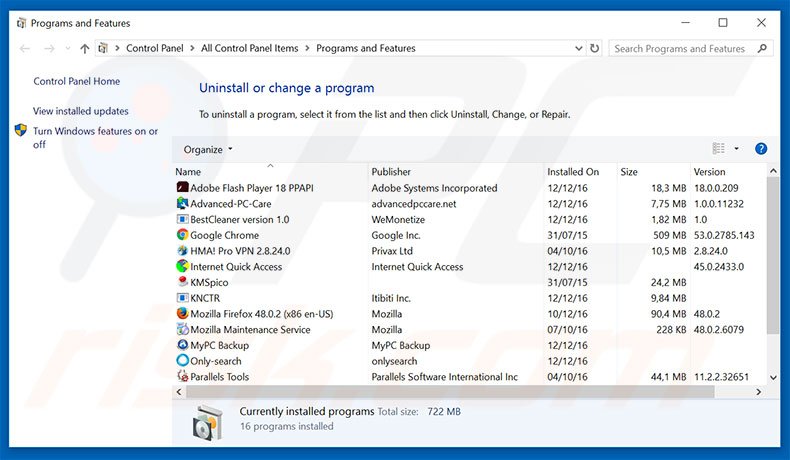Open the Organize dropdown menu

point(208,149)
